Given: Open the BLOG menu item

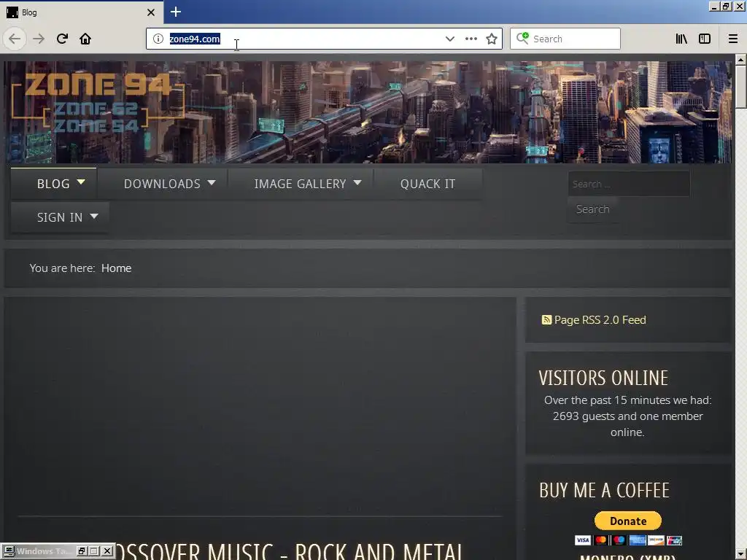Looking at the screenshot, I should pos(53,184).
